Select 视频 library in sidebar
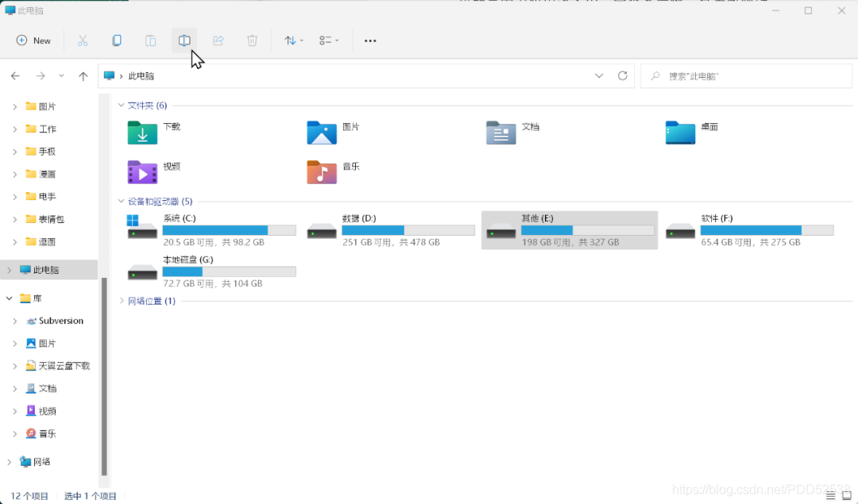858x504 pixels. (41, 411)
